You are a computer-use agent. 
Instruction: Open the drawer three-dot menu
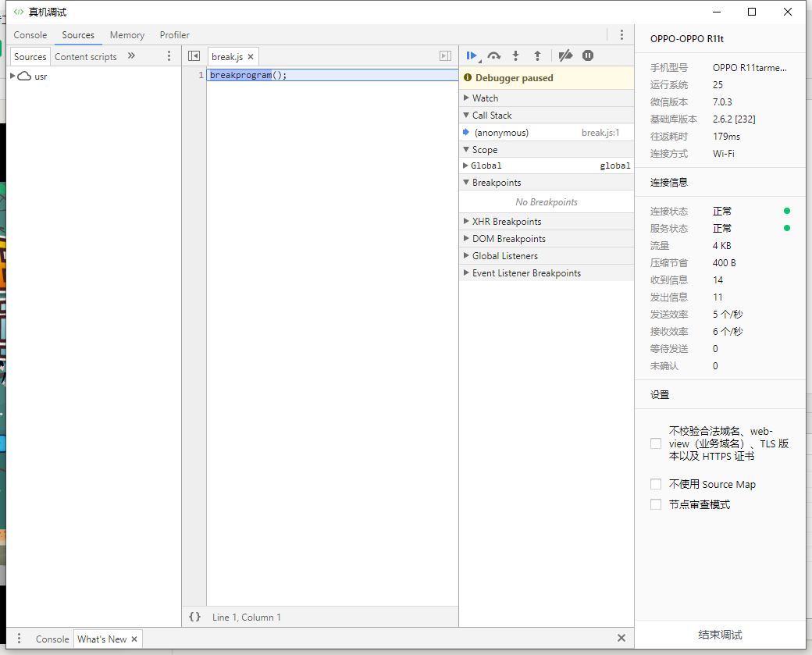pyautogui.click(x=20, y=639)
